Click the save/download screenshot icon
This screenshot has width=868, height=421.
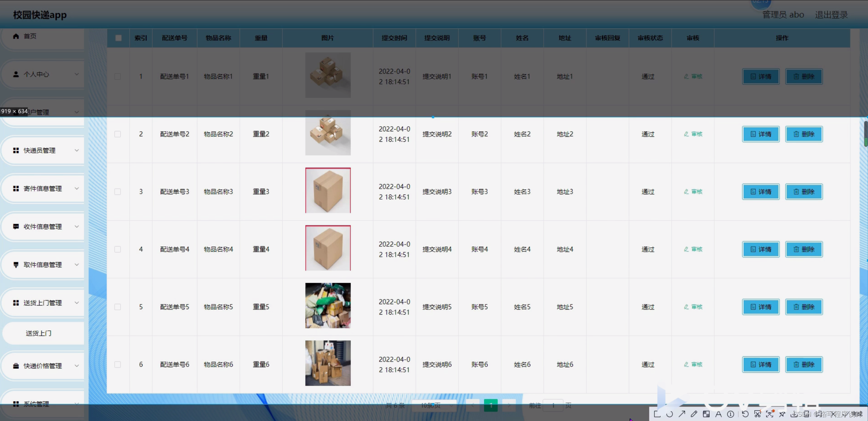pos(795,414)
